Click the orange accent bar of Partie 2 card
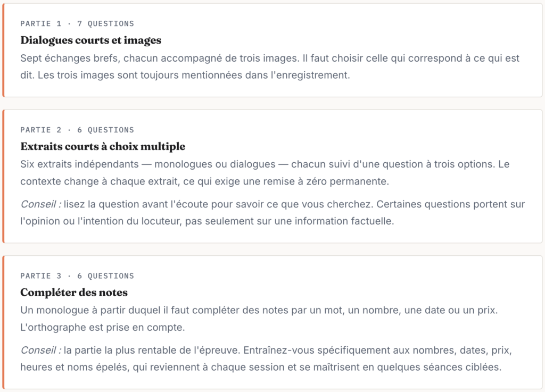The height and width of the screenshot is (392, 545). 4,177
